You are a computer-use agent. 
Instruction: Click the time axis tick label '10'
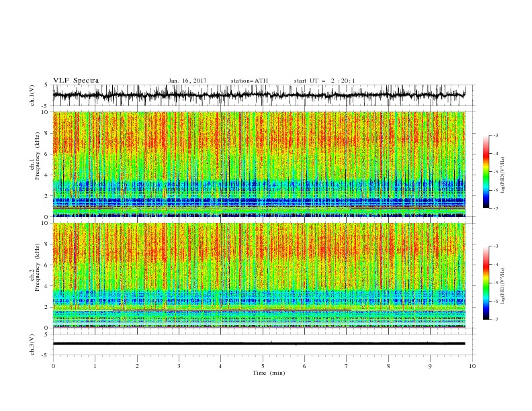(x=472, y=366)
